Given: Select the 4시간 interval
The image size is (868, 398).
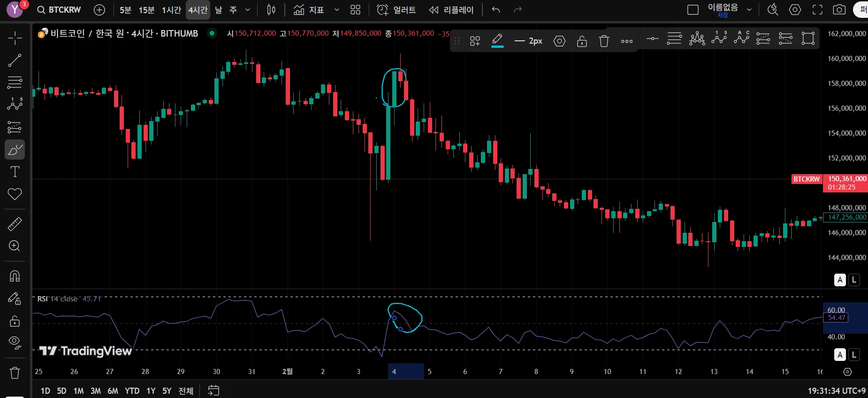Looking at the screenshot, I should 198,10.
